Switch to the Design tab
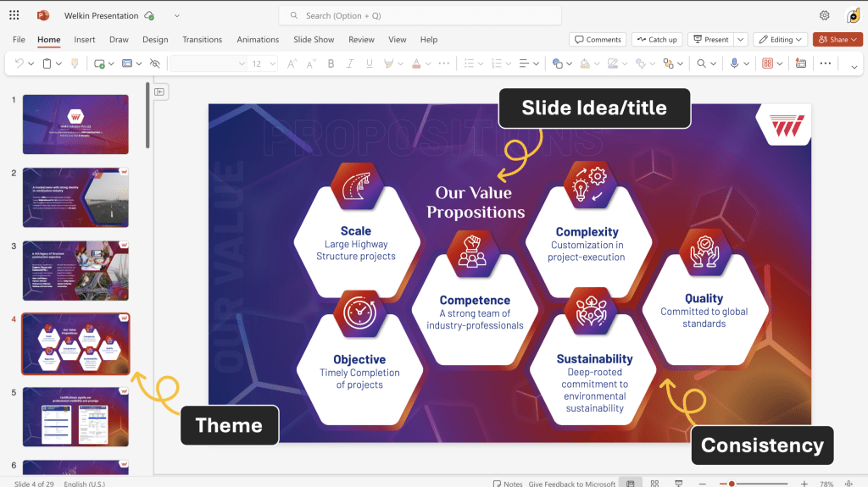 [155, 39]
